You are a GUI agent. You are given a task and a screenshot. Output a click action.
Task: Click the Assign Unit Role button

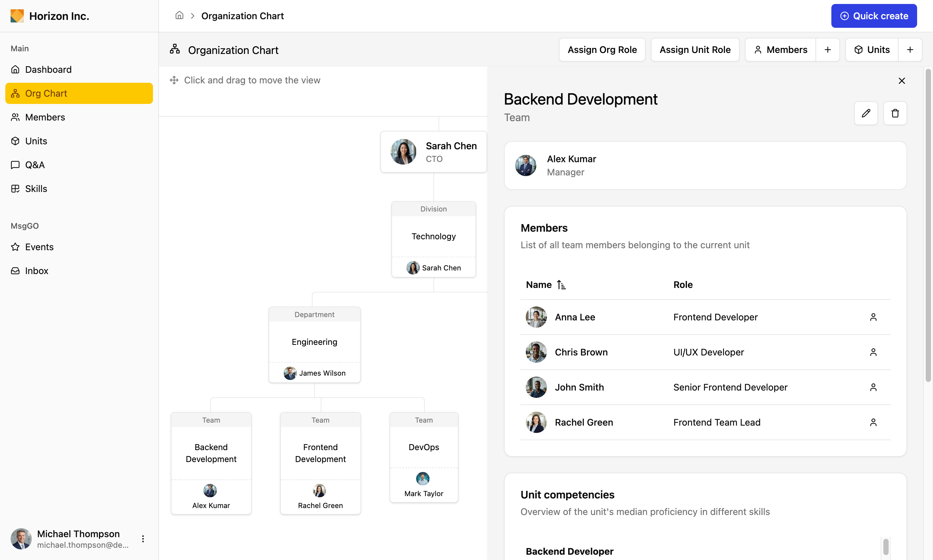point(695,49)
